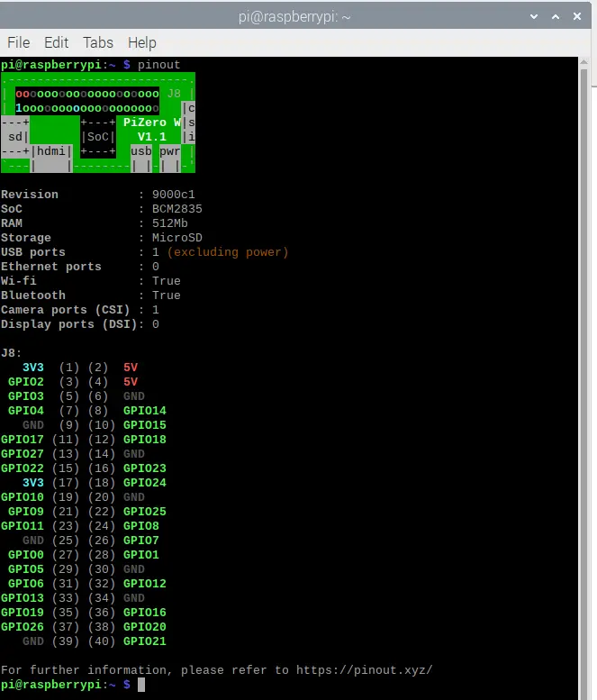Click the GPIO14 pin label
597x700 pixels.
(x=145, y=411)
